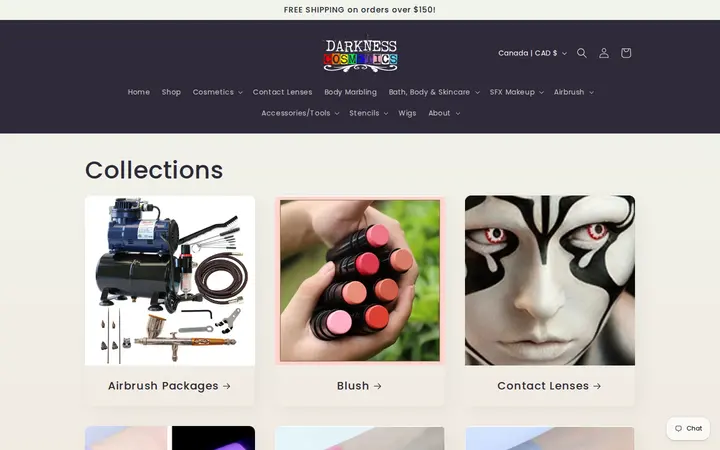Click the blush sticks photo

tap(360, 281)
